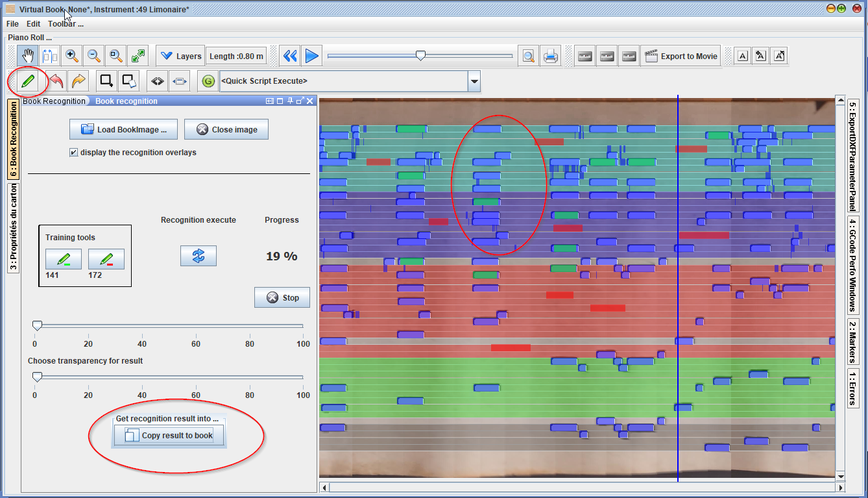The height and width of the screenshot is (498, 868).
Task: Stop the recognition process
Action: pyautogui.click(x=282, y=297)
